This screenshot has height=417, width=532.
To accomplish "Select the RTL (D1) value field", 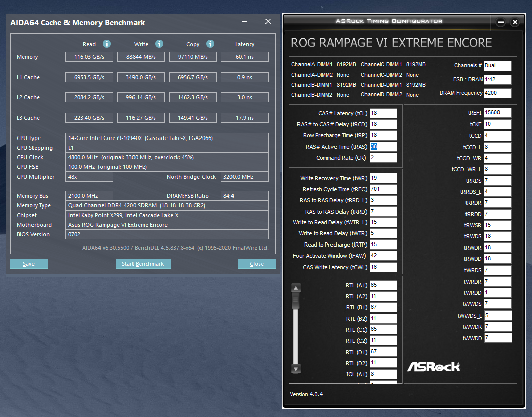I will pos(383,352).
